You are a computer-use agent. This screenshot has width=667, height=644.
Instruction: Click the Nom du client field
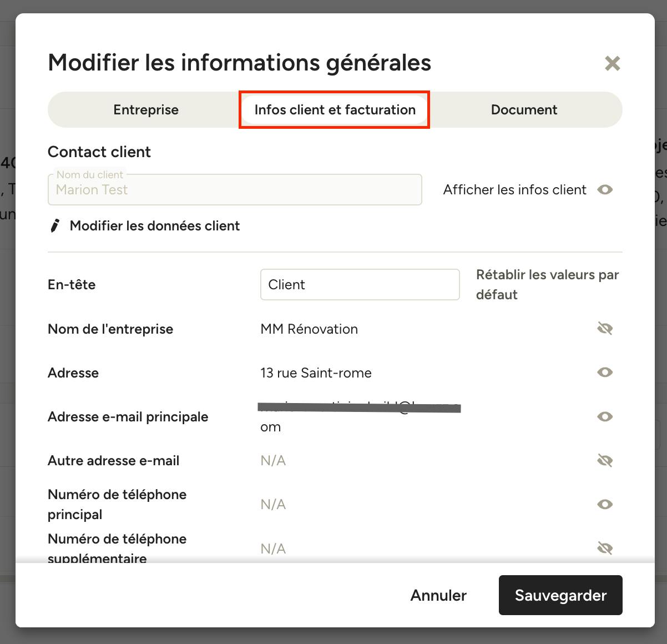coord(235,190)
